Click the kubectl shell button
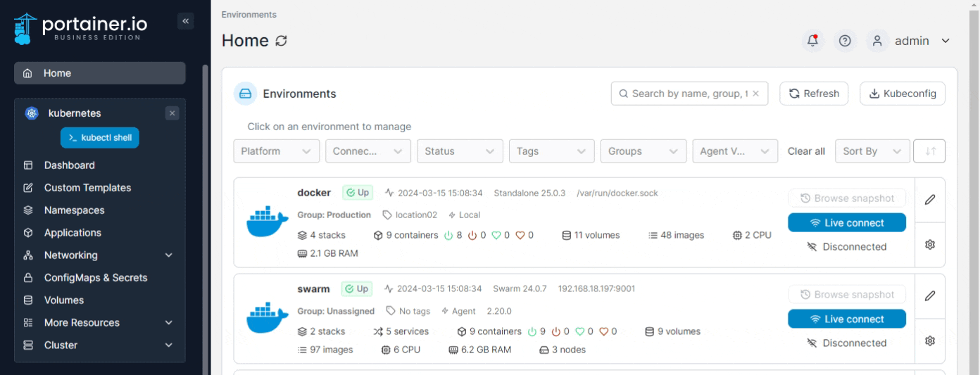The width and height of the screenshot is (980, 375). point(100,138)
